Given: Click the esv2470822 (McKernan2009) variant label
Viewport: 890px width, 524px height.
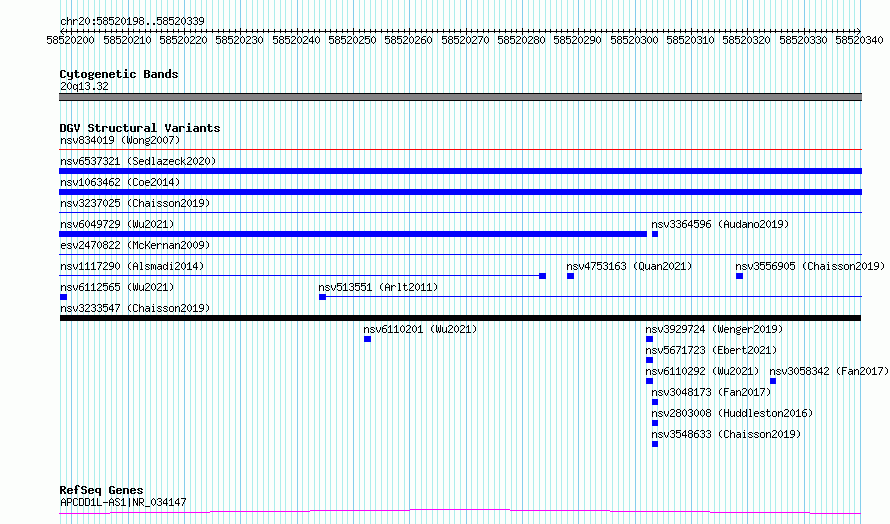Looking at the screenshot, I should 135,245.
